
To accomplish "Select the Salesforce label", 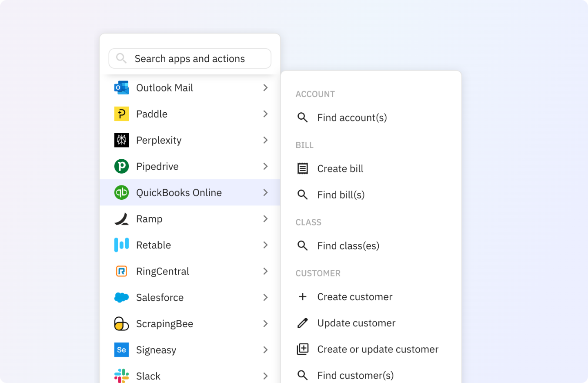I will coord(160,297).
